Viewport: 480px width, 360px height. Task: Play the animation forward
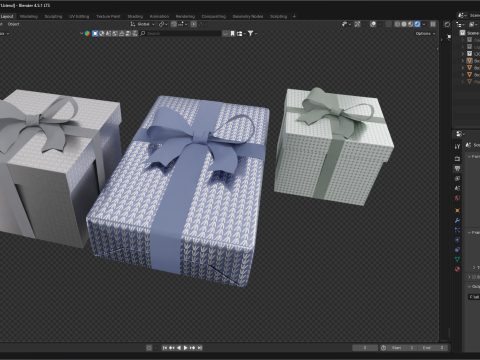click(186, 348)
